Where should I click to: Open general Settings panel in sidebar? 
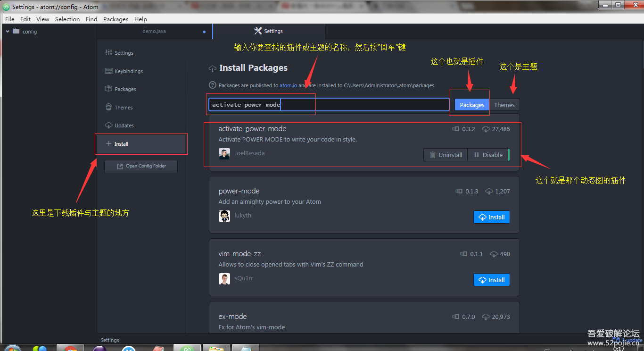pyautogui.click(x=124, y=53)
